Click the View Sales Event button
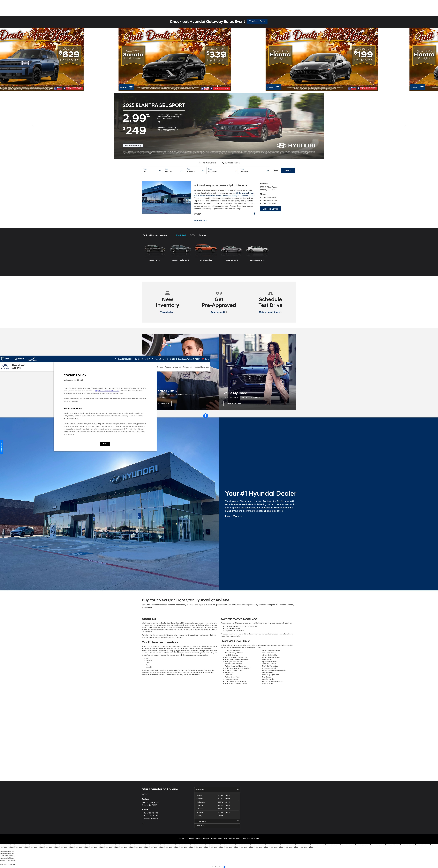This screenshot has width=438, height=868. click(x=257, y=21)
